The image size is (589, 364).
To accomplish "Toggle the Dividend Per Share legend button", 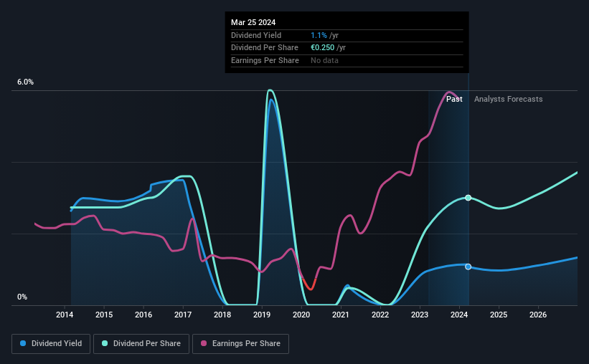I will 141,344.
